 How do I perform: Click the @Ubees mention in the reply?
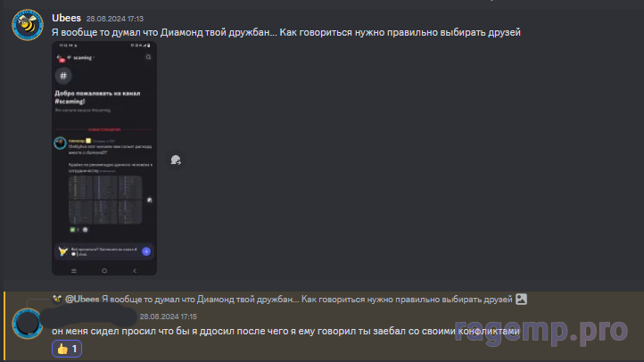[82, 300]
